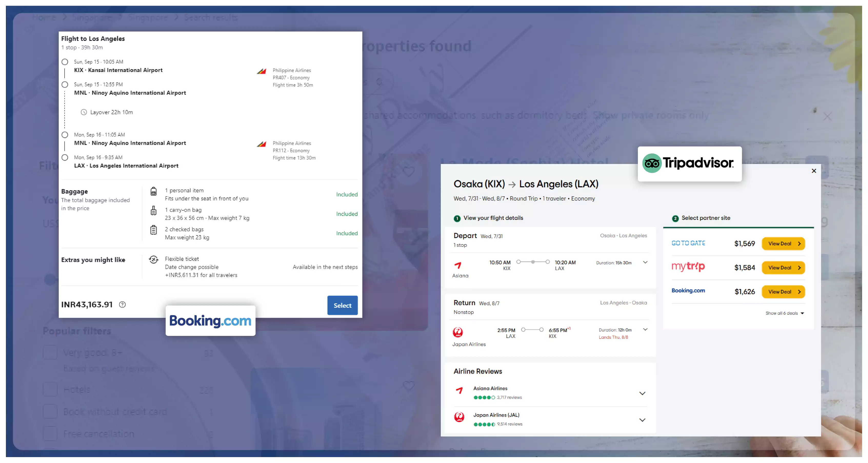View Deal for GoToGate at $1,569
Screen dimensions: 868x463
pos(783,243)
